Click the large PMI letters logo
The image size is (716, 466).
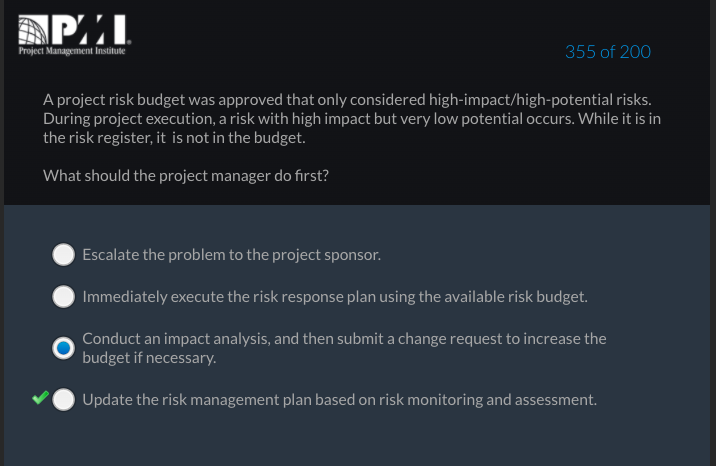89,30
